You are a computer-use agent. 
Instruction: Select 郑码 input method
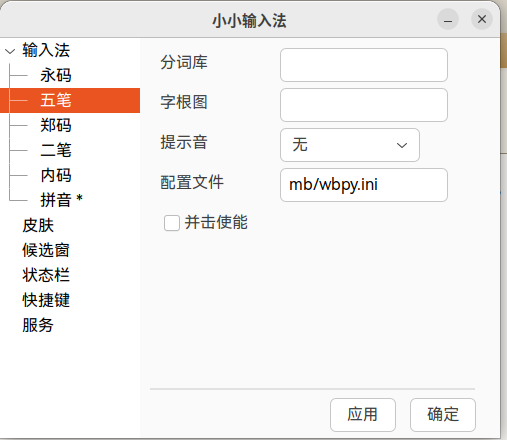[56, 125]
